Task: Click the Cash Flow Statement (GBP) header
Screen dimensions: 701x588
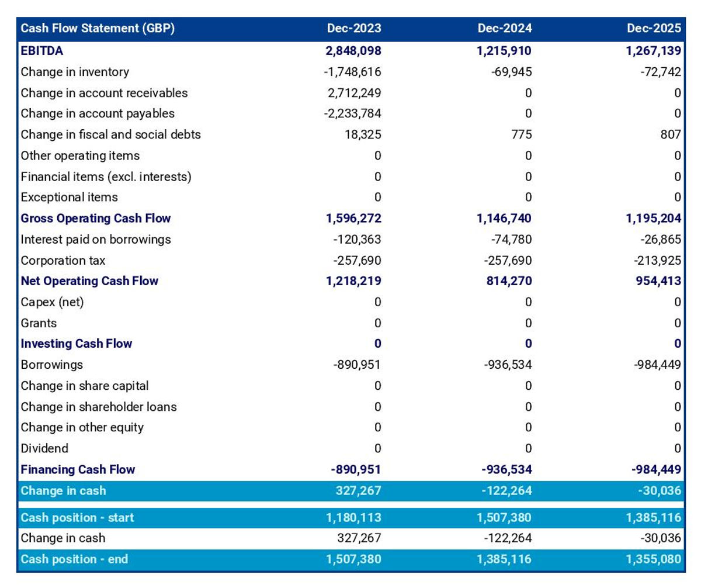Action: (x=98, y=29)
